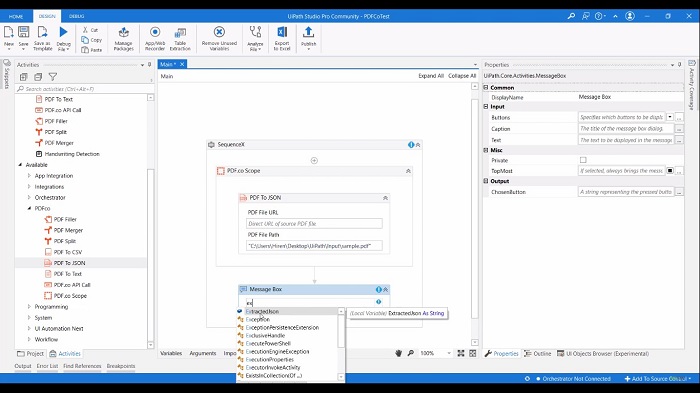Open the Variables panel tab
The height and width of the screenshot is (393, 700).
coord(171,353)
